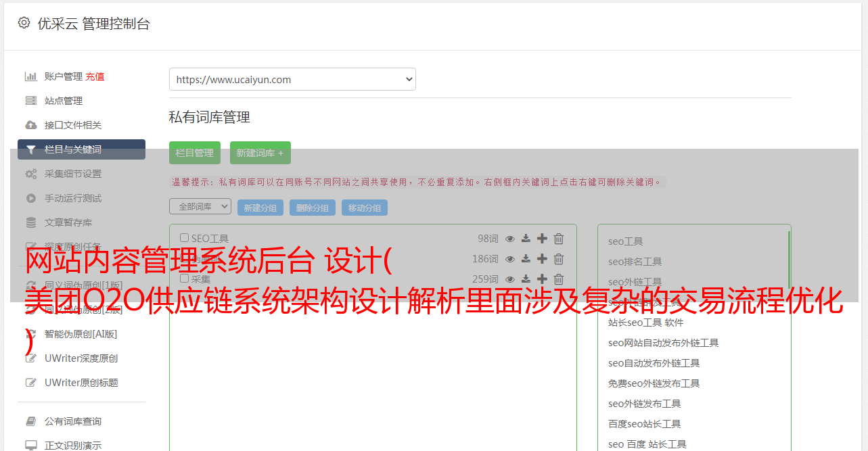The image size is (868, 451).
Task: Click the SEO工具 library name
Action: [210, 239]
